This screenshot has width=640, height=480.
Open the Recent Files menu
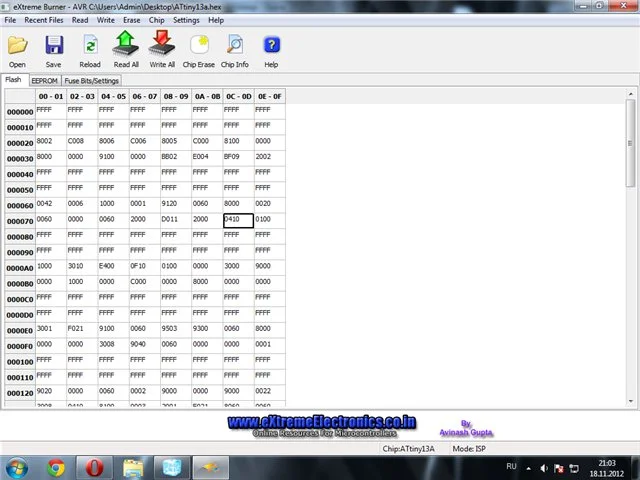[x=44, y=20]
